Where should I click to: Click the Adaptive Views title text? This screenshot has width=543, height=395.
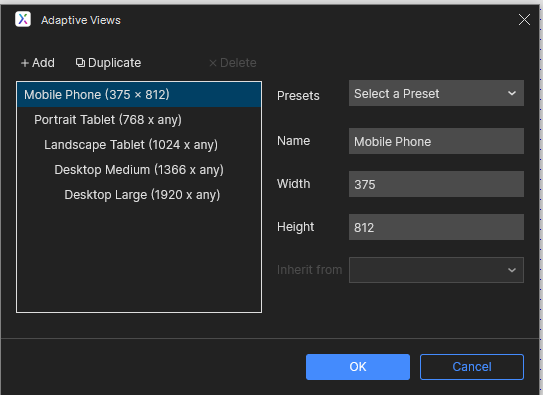click(81, 20)
